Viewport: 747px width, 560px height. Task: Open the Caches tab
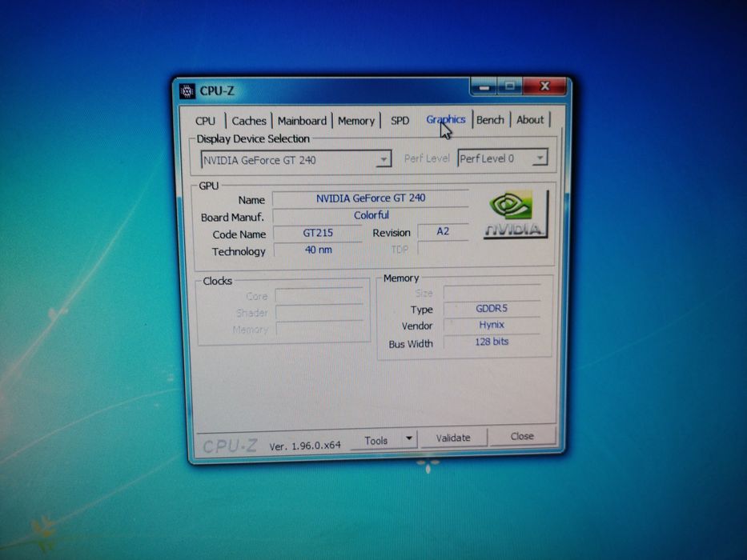point(249,121)
